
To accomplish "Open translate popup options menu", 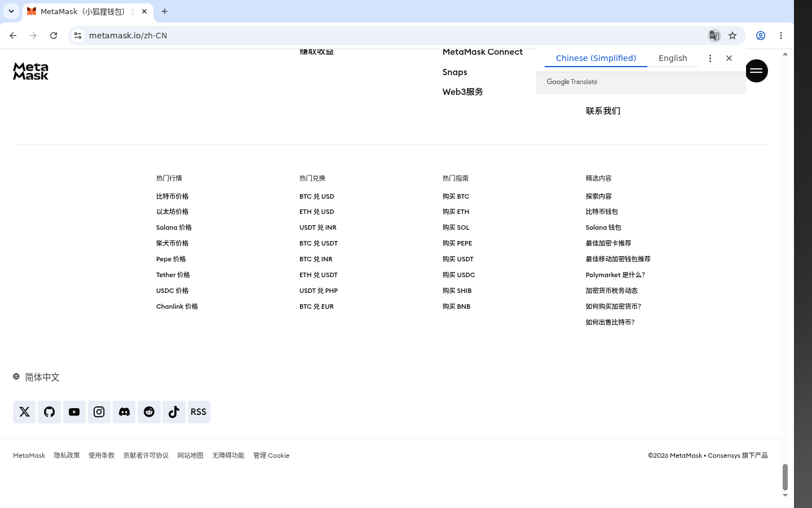I will click(710, 58).
